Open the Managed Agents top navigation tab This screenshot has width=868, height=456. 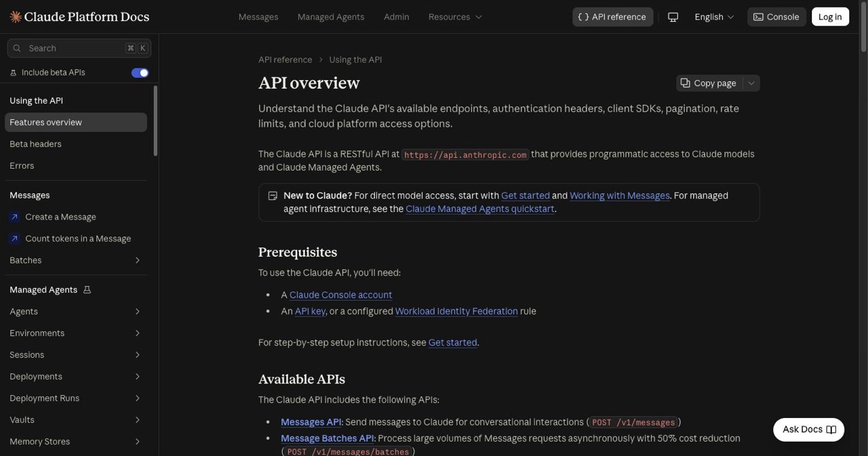tap(331, 17)
